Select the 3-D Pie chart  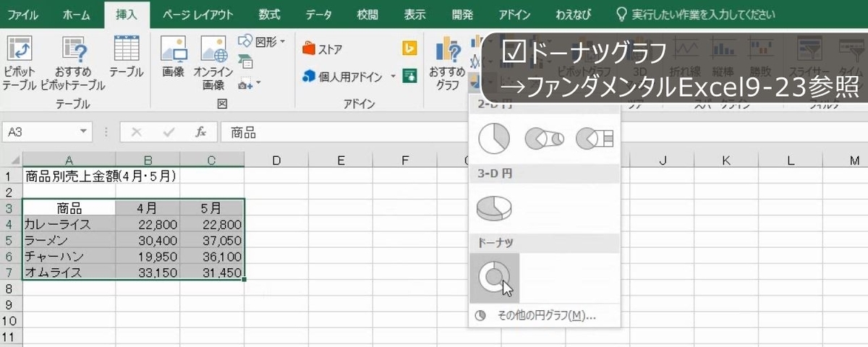tap(494, 207)
